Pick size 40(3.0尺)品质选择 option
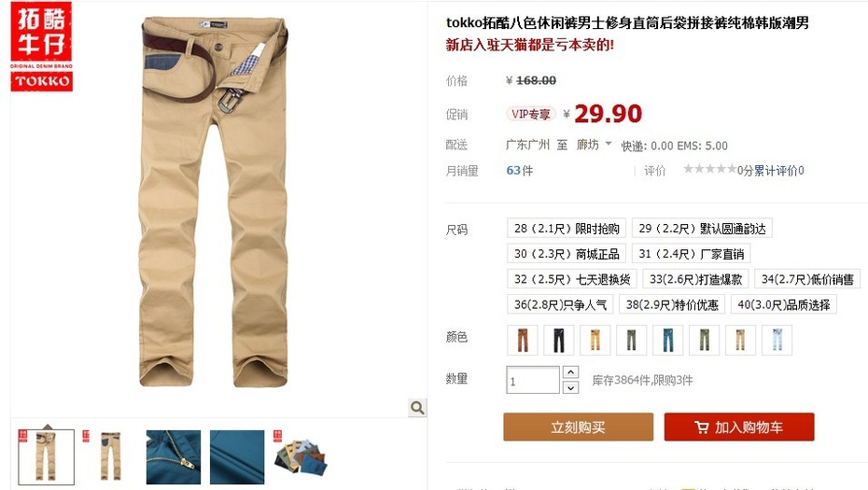This screenshot has width=868, height=490. coord(783,304)
